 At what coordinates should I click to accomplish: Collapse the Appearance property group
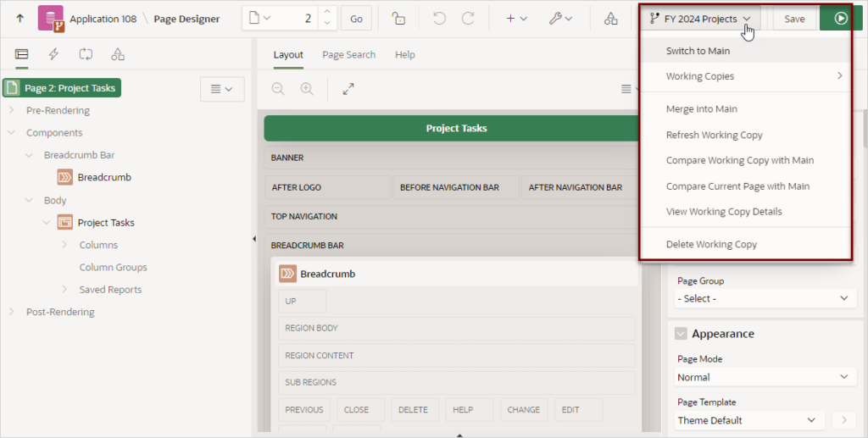coord(681,334)
